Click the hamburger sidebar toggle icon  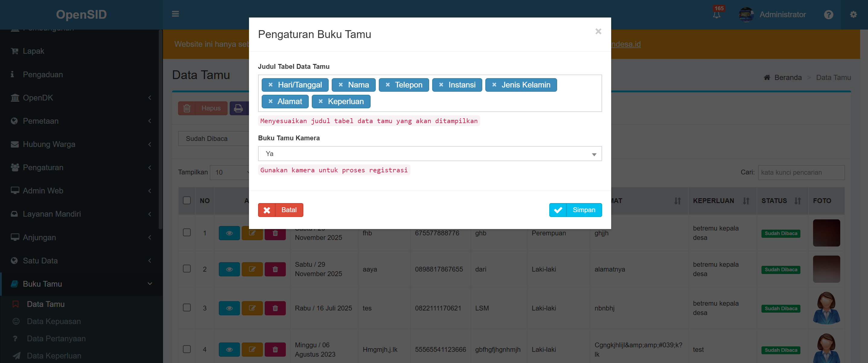pos(175,14)
